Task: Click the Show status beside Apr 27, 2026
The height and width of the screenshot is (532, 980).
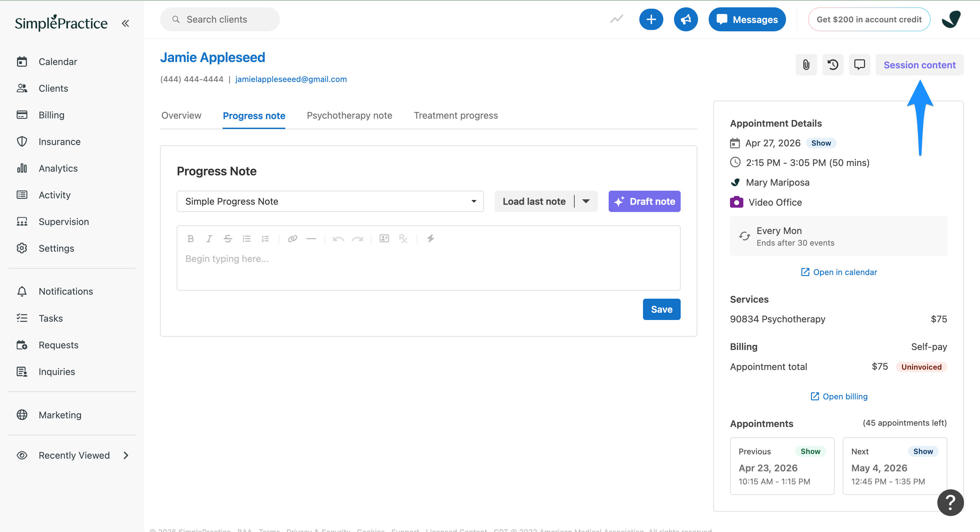Action: point(821,143)
